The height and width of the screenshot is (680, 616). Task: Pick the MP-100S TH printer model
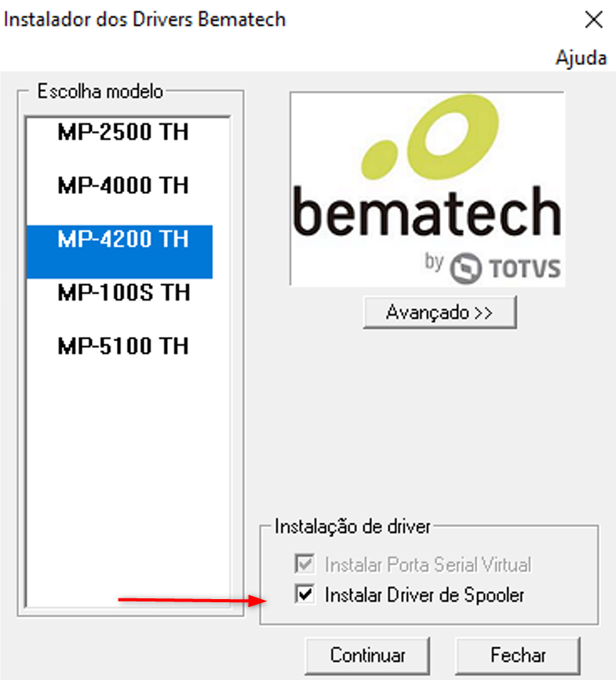123,293
